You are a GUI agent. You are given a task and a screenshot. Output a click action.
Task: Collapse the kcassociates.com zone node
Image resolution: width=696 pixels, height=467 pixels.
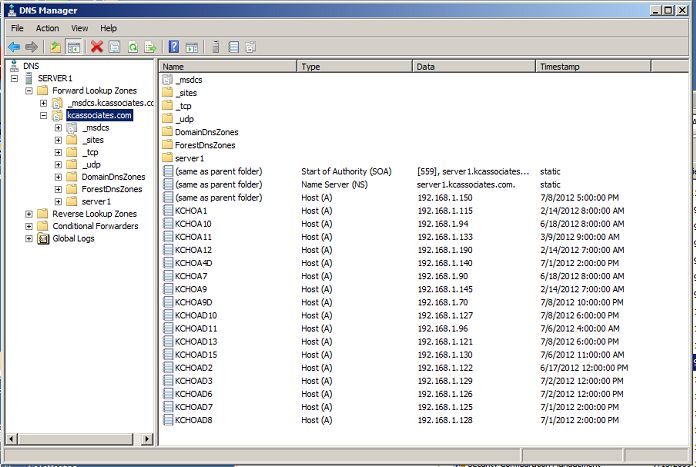[44, 115]
